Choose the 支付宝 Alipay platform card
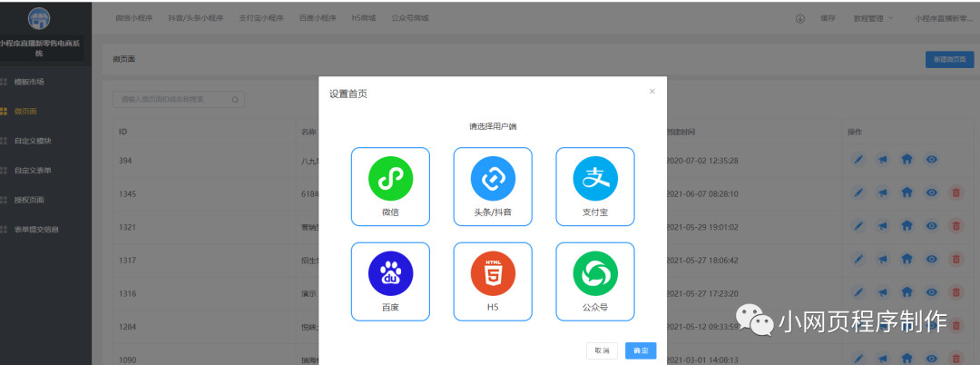980x365 pixels. point(595,186)
